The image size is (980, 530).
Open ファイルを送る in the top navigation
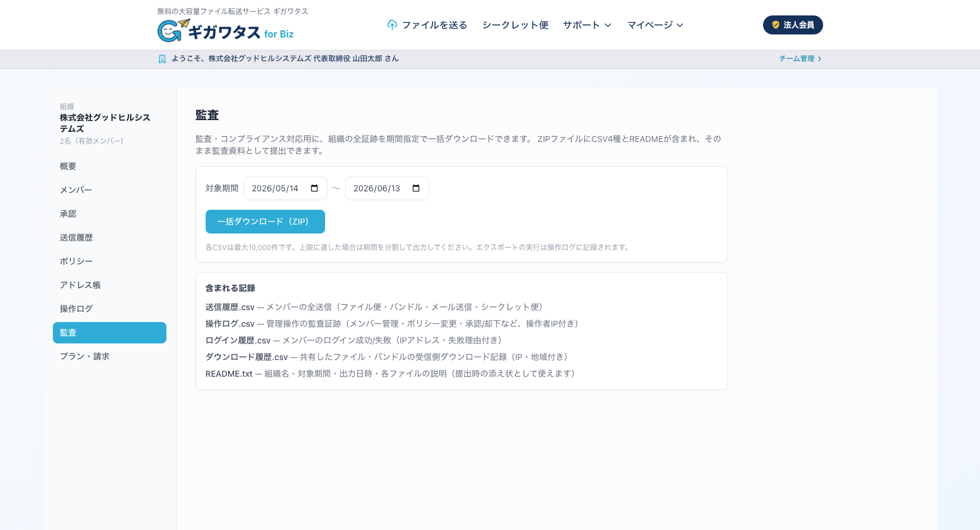(427, 25)
